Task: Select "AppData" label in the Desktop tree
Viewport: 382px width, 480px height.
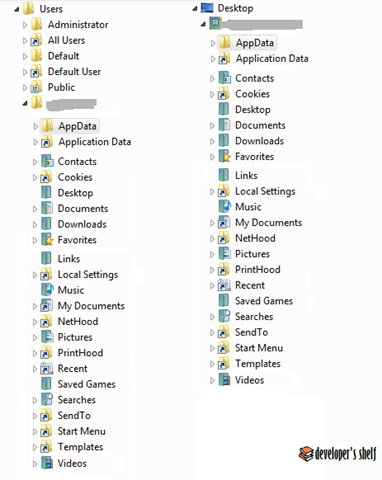Action: coord(255,43)
